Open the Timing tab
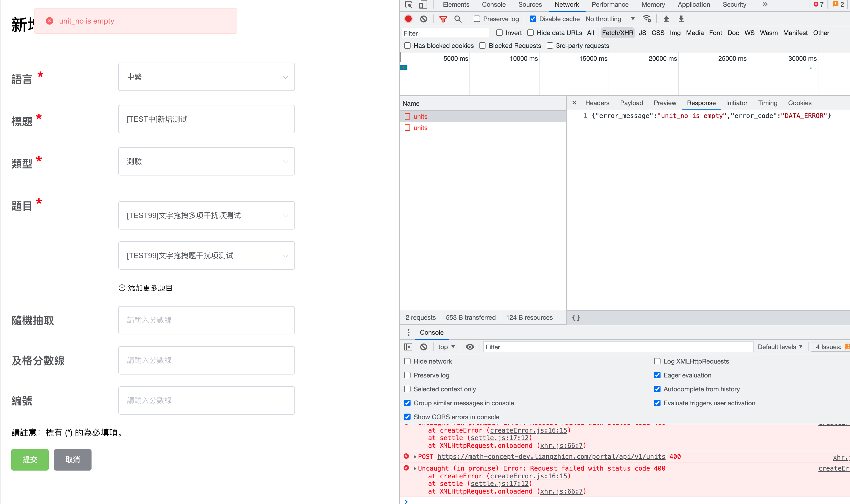Screen dimensions: 850x504 click(768, 103)
